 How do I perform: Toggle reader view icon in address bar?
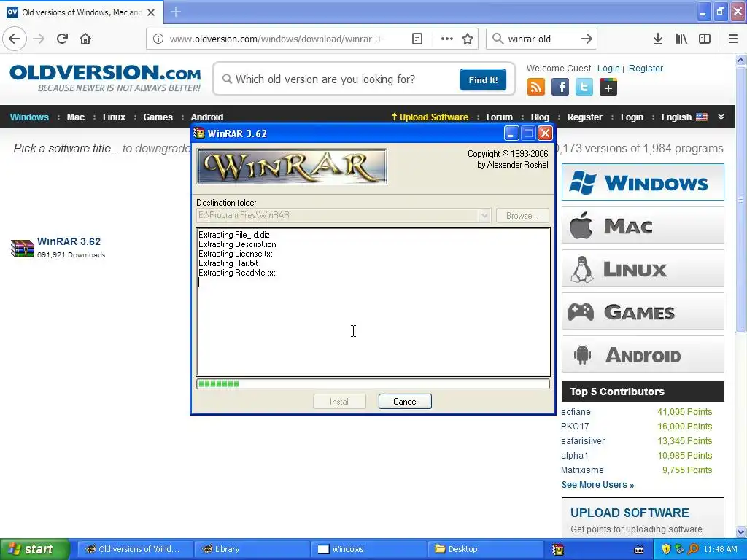(417, 39)
